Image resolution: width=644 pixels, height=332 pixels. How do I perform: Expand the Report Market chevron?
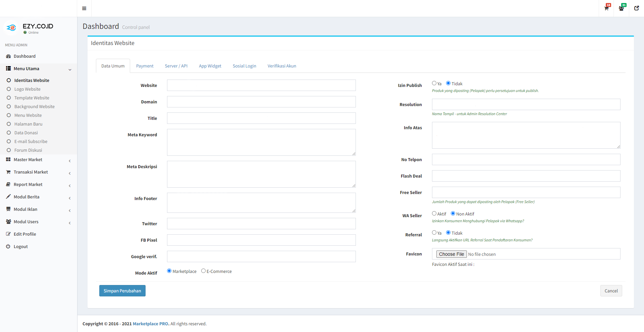(70, 186)
